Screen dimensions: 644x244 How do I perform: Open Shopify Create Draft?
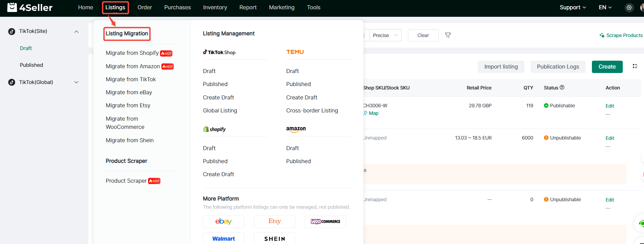(x=218, y=174)
